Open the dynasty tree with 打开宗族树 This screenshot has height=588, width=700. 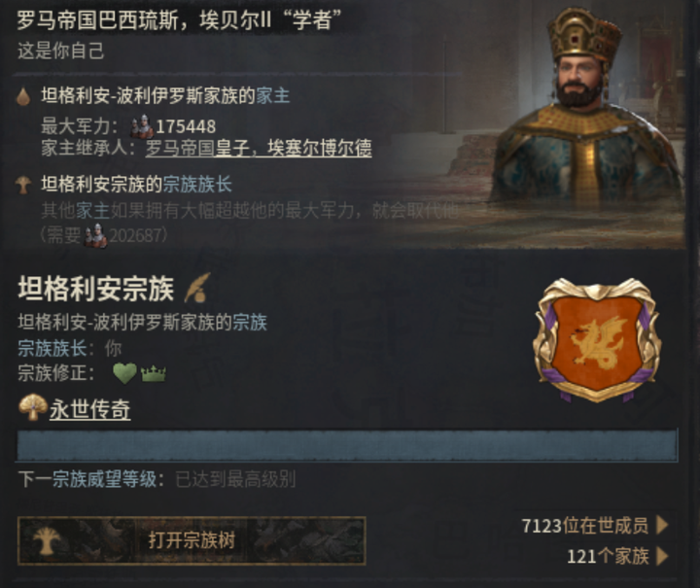pos(192,540)
